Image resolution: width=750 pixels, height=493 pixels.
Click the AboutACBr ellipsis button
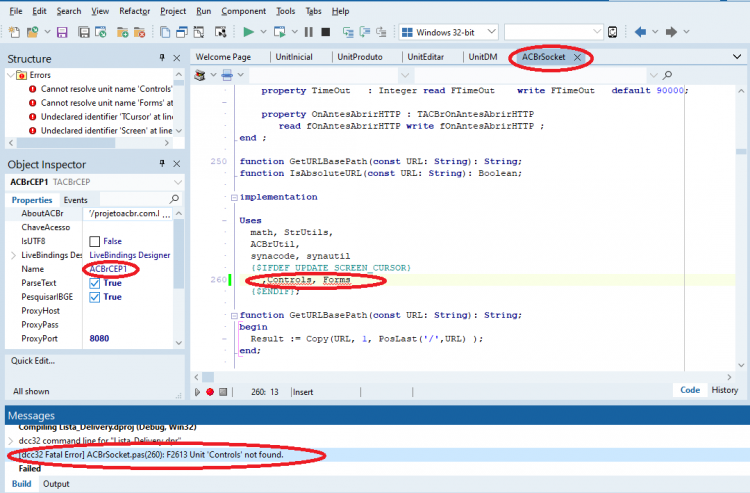click(x=166, y=214)
